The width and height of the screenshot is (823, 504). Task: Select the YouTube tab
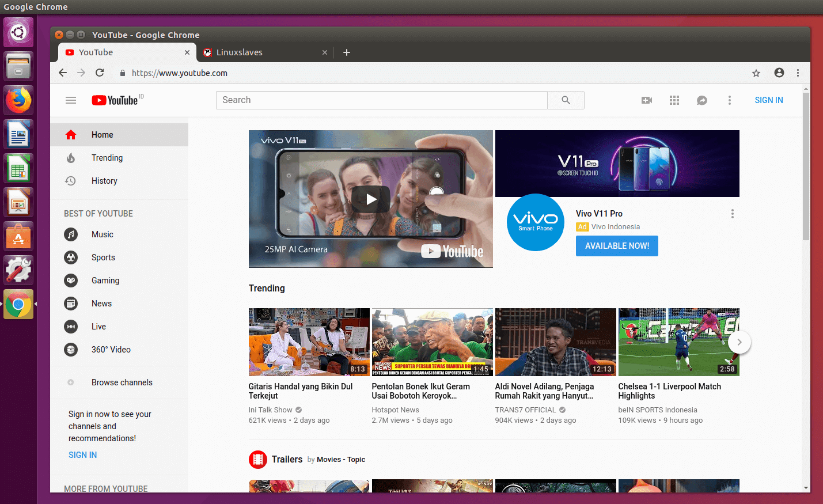click(127, 52)
